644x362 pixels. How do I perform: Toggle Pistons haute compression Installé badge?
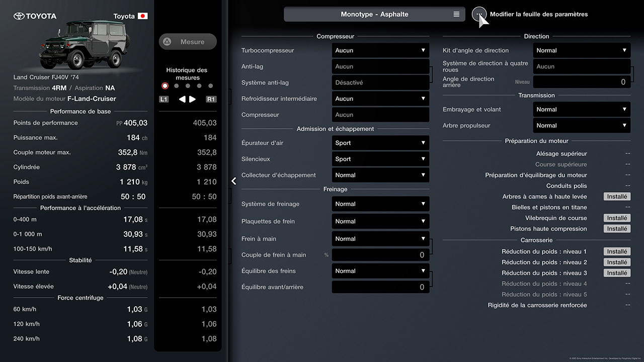coord(617,229)
